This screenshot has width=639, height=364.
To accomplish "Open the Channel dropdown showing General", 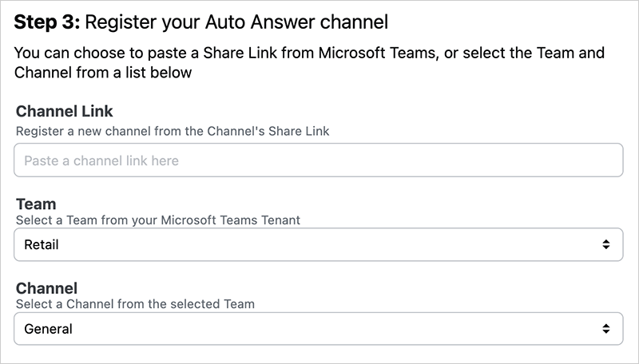I will [318, 328].
